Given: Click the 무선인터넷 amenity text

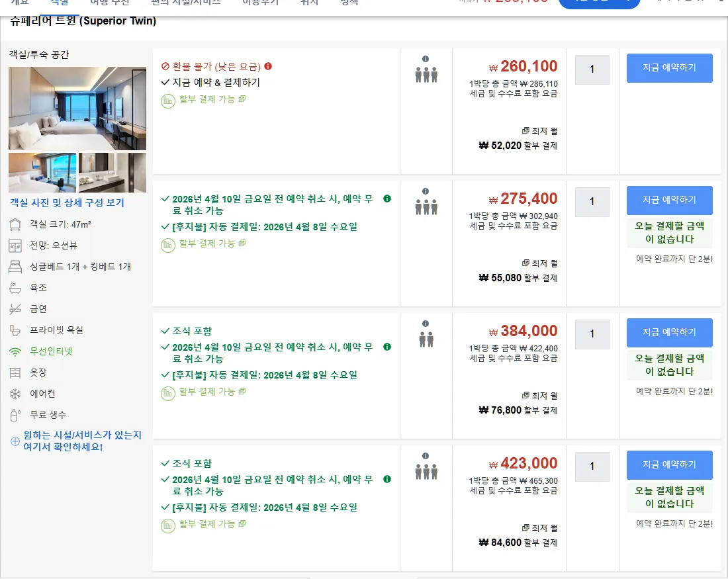Looking at the screenshot, I should [52, 351].
